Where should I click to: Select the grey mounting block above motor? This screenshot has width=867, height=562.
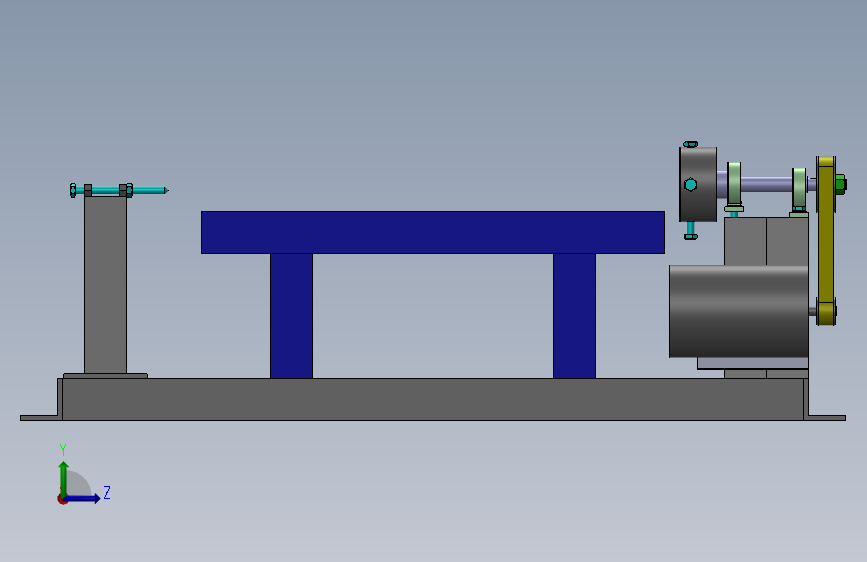(766, 241)
